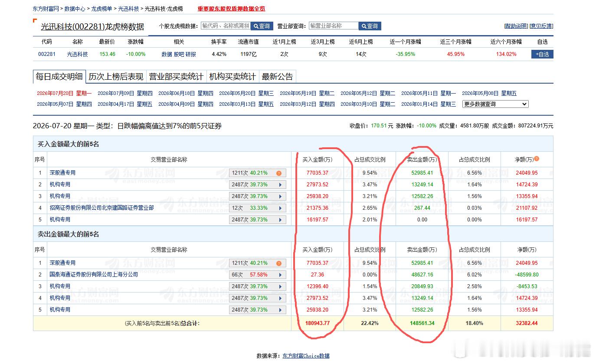Viewport: 596px width, 364px height.
Task: Click the +自选 button
Action: (x=542, y=54)
